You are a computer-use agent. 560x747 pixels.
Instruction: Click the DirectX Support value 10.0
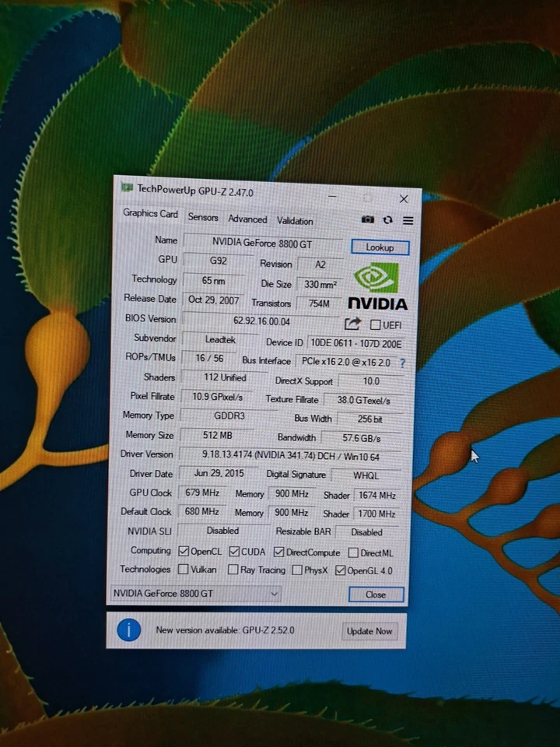(x=371, y=381)
